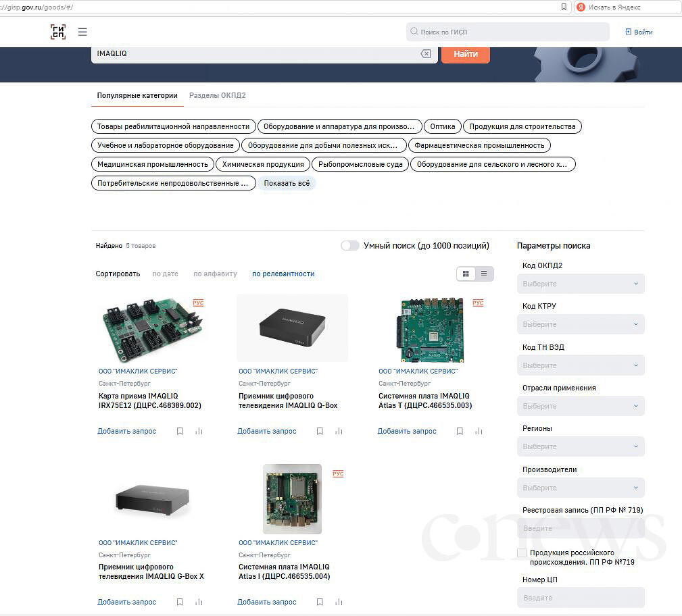Click Показать всё categories button
Viewport: 682px width, 616px height.
[287, 184]
